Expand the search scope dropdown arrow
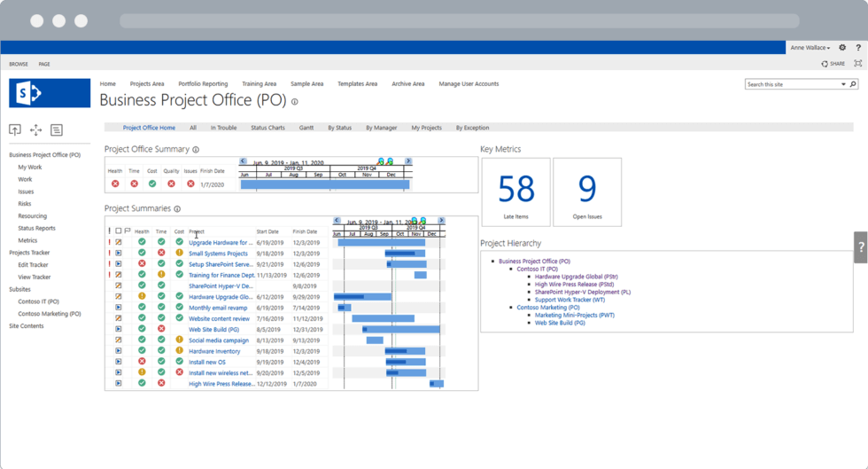 pyautogui.click(x=843, y=84)
